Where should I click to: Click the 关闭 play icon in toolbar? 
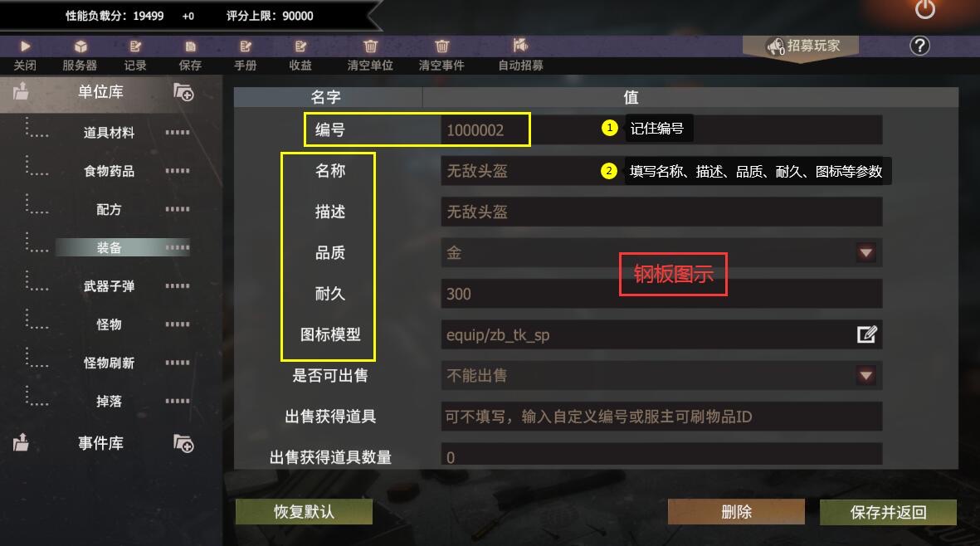pos(25,46)
